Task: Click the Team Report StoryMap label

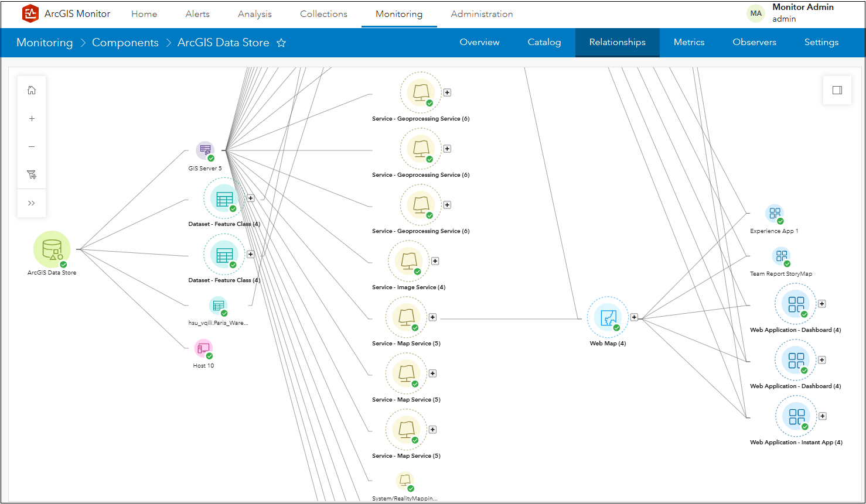Action: [781, 274]
